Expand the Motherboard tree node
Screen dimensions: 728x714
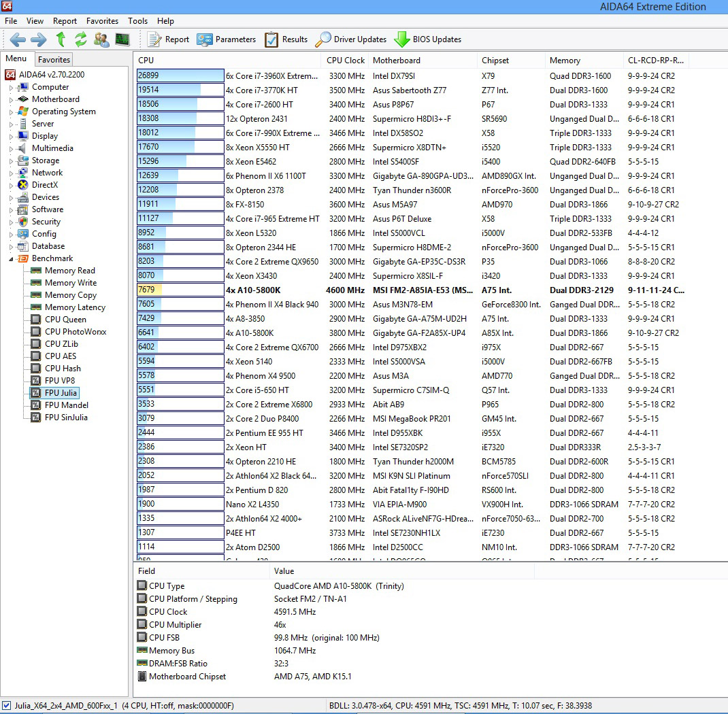click(x=11, y=99)
